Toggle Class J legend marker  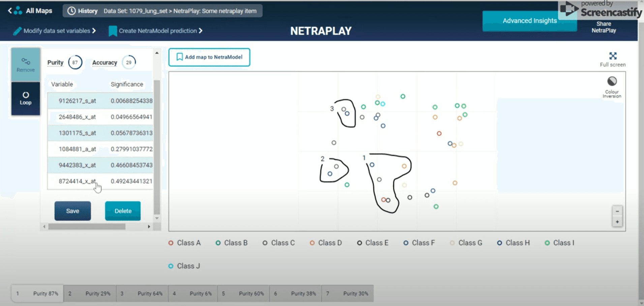(171, 266)
